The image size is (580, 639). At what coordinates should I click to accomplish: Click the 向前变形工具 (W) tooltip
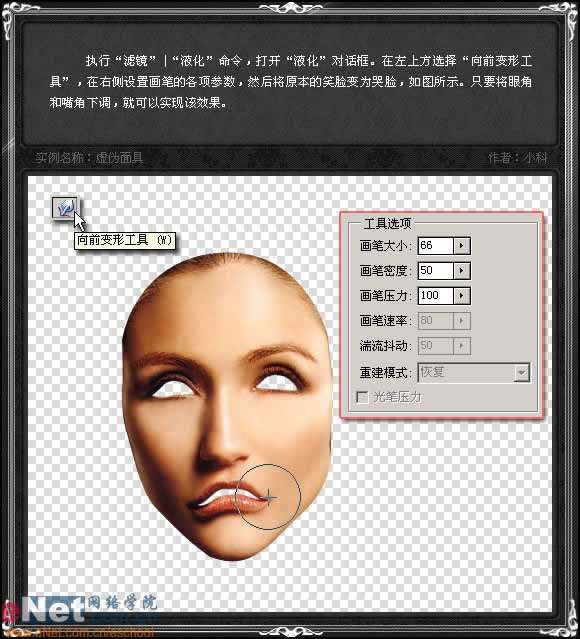pyautogui.click(x=125, y=240)
